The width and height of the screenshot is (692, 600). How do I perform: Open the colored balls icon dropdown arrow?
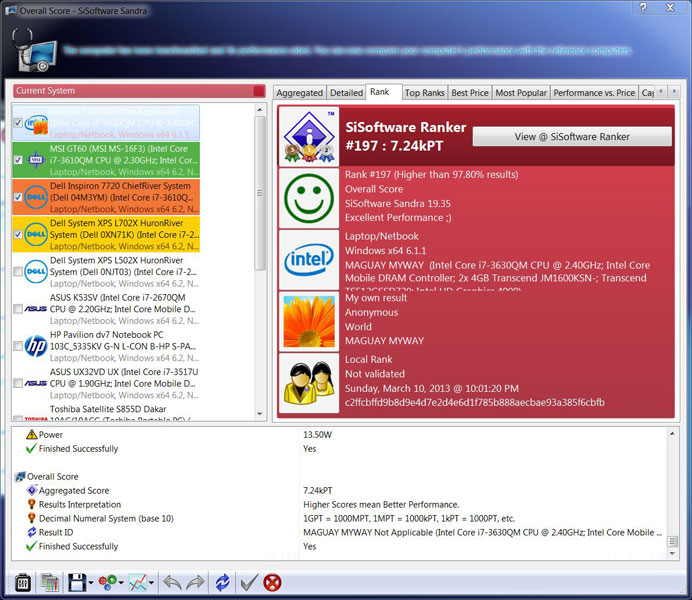(x=122, y=582)
